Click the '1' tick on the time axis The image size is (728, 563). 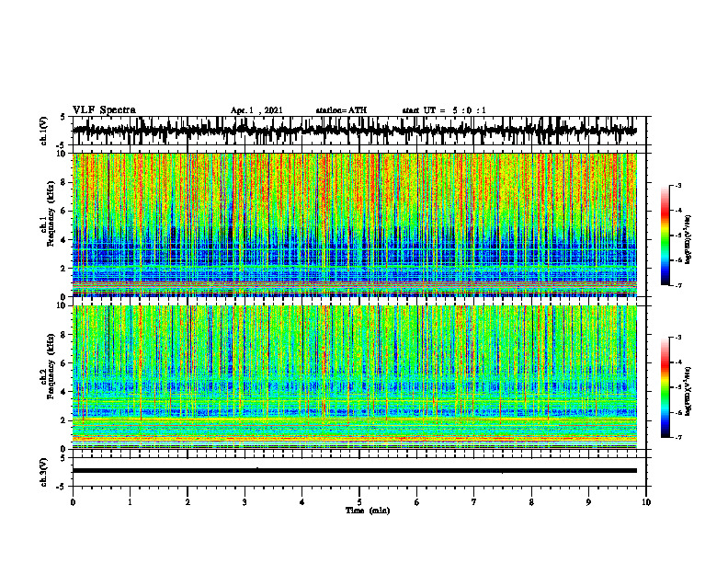pos(130,502)
